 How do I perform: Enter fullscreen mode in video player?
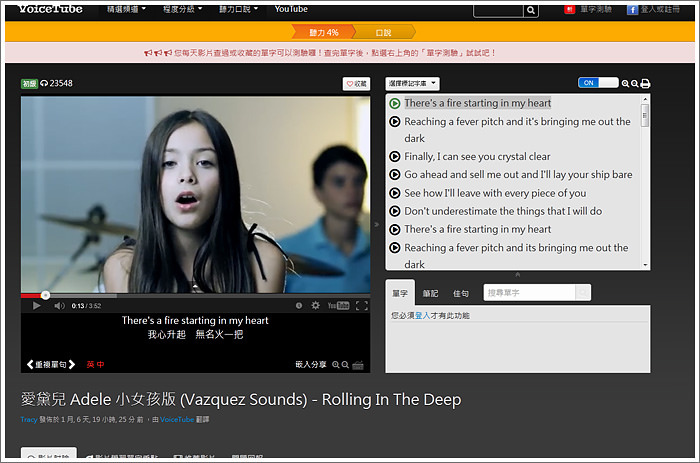coord(362,305)
